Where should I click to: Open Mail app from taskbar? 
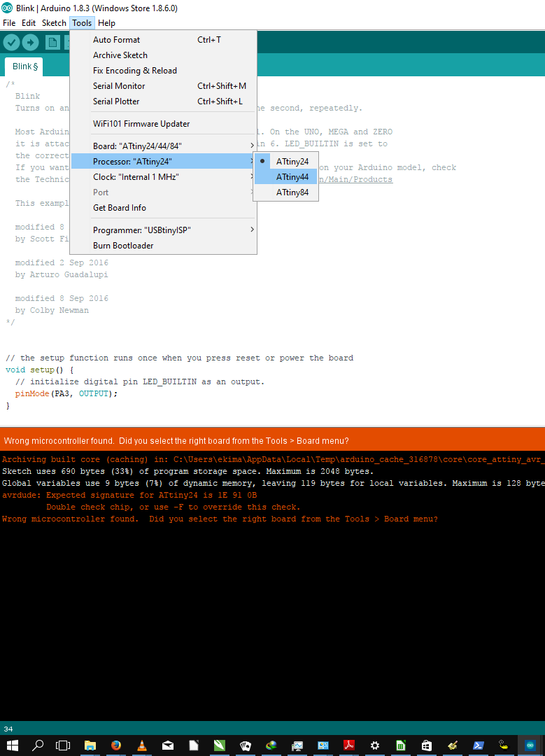pyautogui.click(x=168, y=745)
